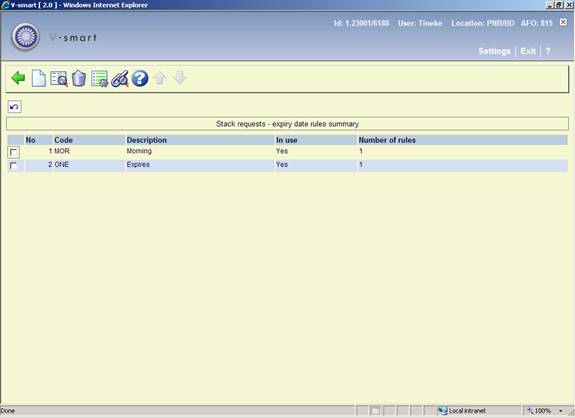The image size is (575, 418).
Task: Move the rule up with the up arrow
Action: 160,78
